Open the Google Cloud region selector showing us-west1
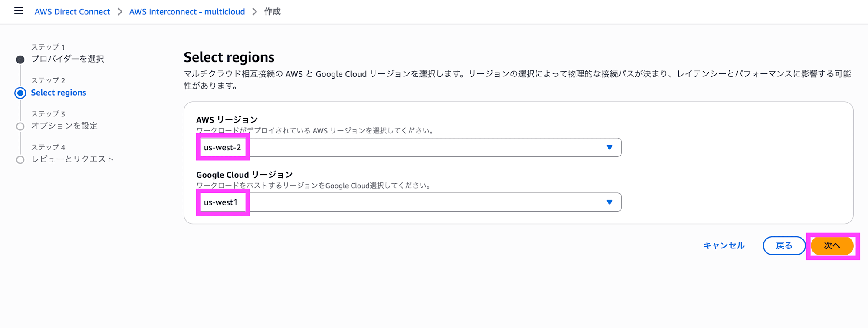 408,202
